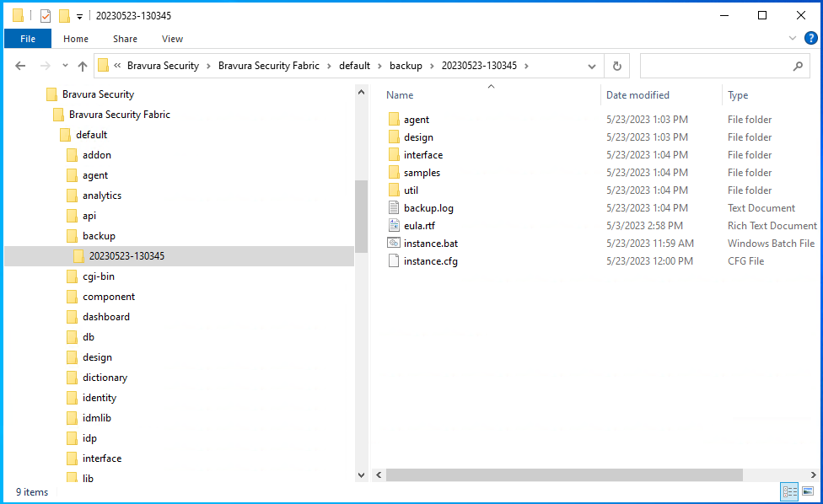Screen dimensions: 823x504
Task: Open the Customize Quick Access Toolbar dropdown
Action: tap(79, 16)
